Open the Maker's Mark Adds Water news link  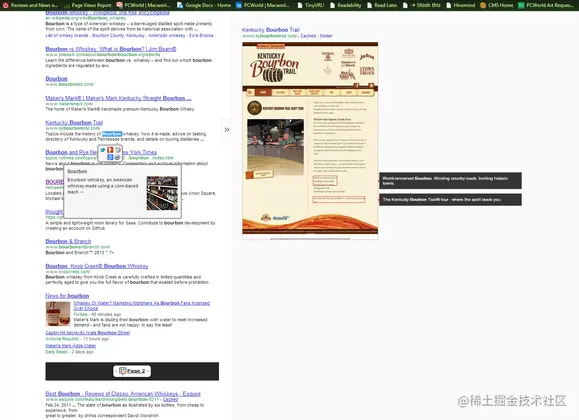[x=71, y=346]
